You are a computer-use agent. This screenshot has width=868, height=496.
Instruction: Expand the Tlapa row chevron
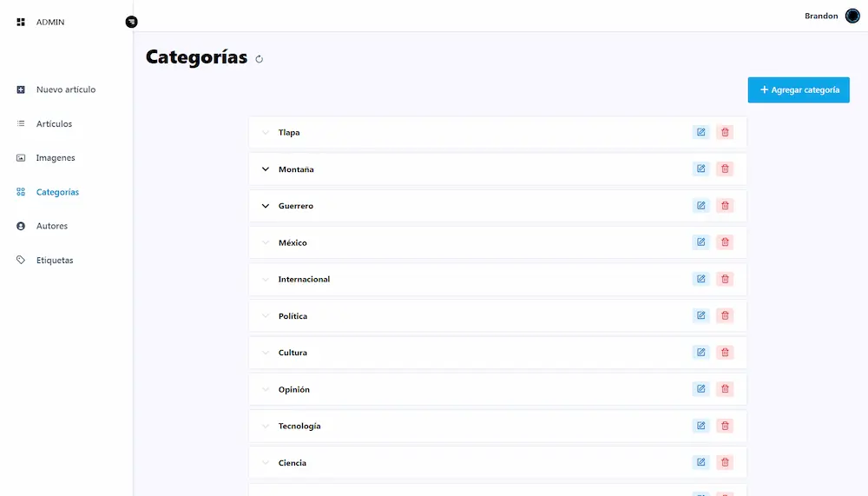pos(266,133)
